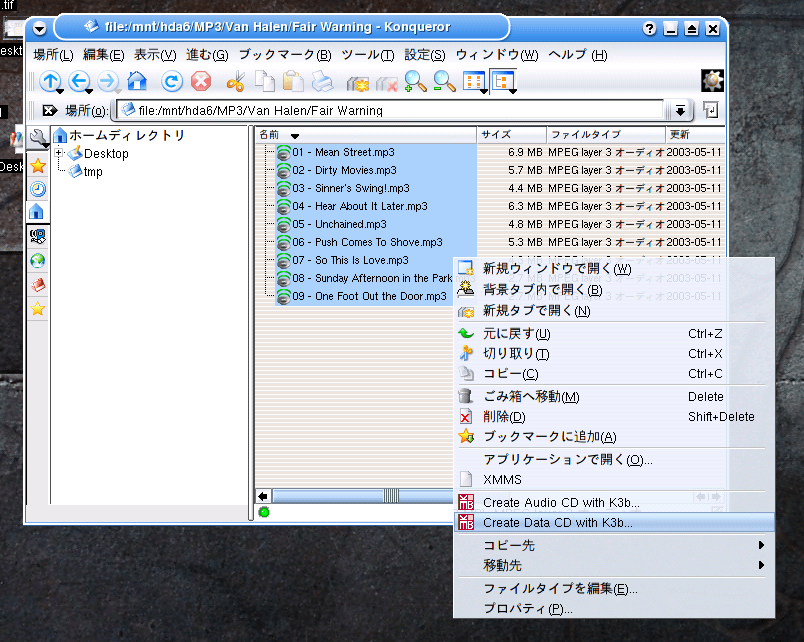Screen dimensions: 804x642
Task: Click the title bar help question button
Action: click(649, 29)
